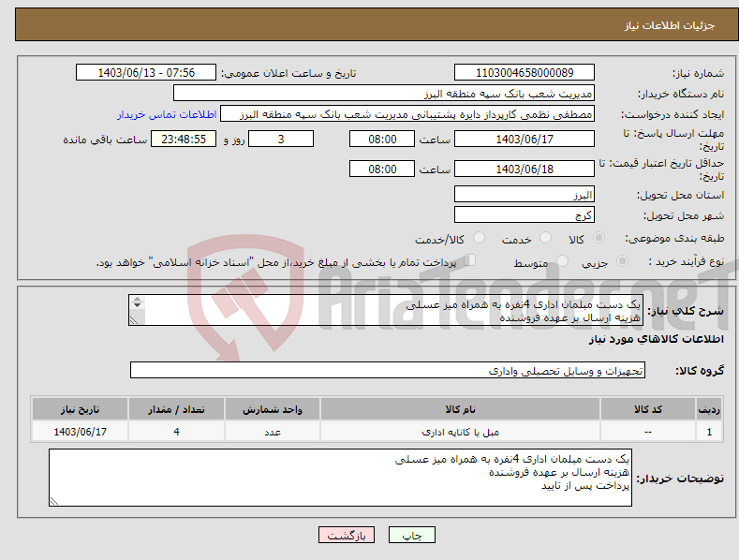Click the ردیف column header
The height and width of the screenshot is (560, 739).
[709, 409]
